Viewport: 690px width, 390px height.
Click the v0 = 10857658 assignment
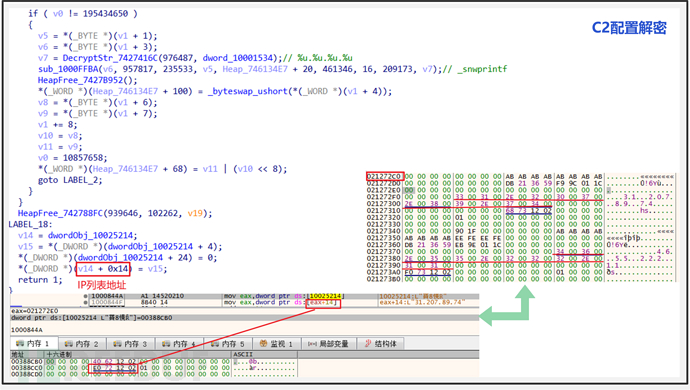(73, 158)
